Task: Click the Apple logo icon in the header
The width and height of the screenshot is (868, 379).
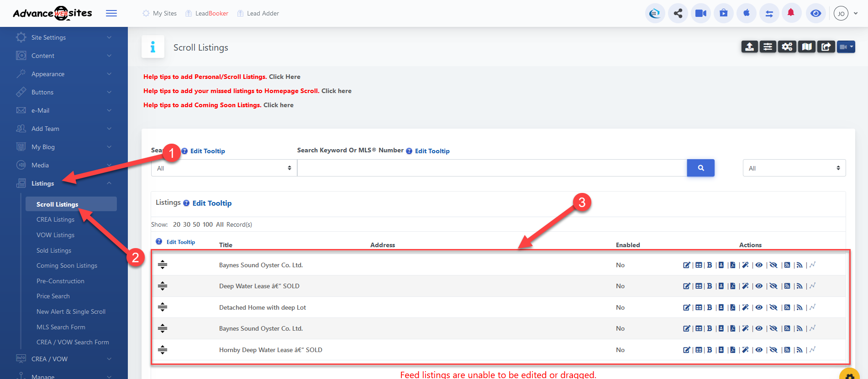Action: point(747,13)
